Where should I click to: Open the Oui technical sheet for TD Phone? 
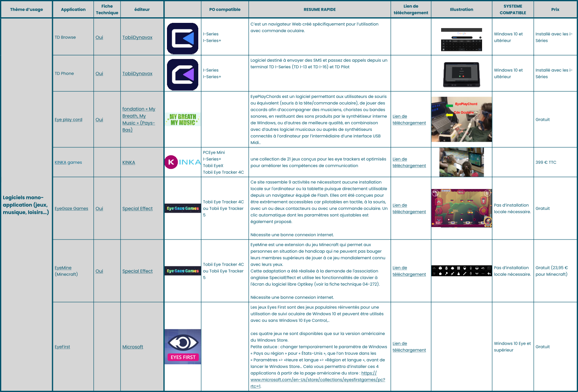tap(99, 73)
